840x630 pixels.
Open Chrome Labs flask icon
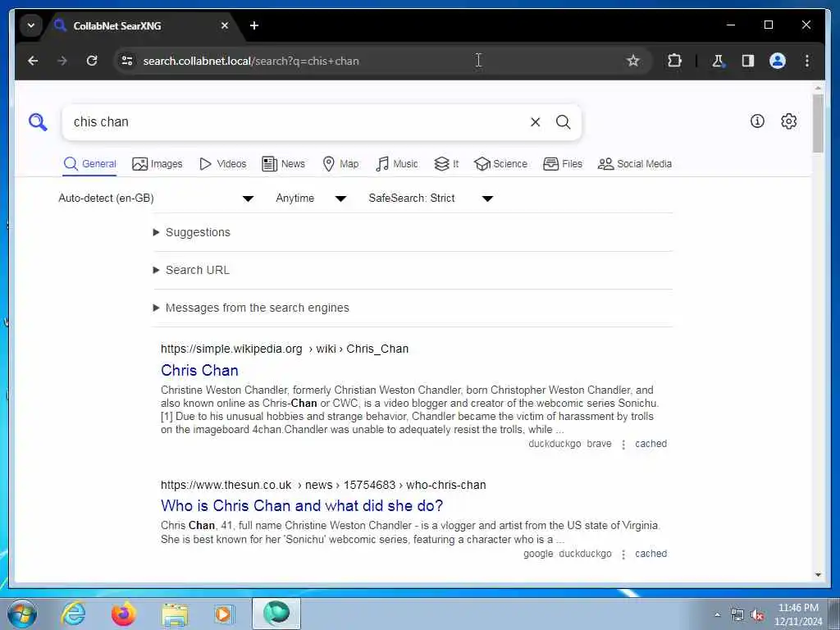[x=718, y=61]
